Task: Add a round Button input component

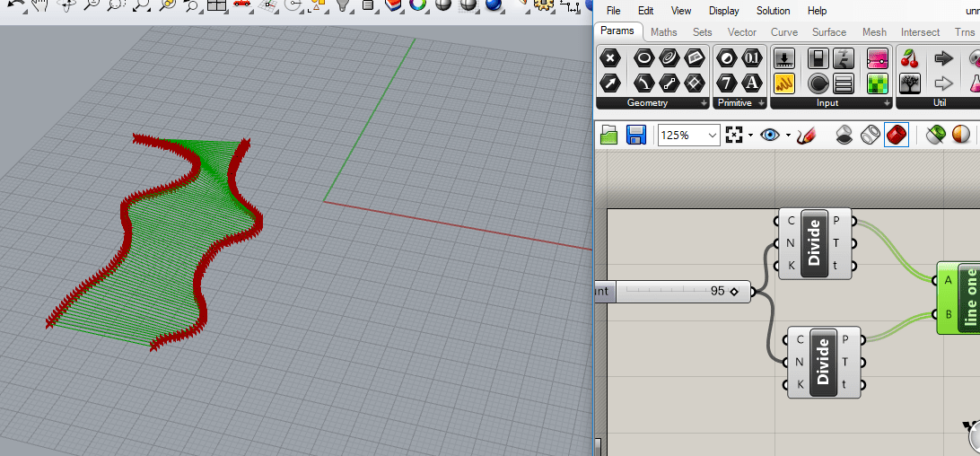Action: 818,82
